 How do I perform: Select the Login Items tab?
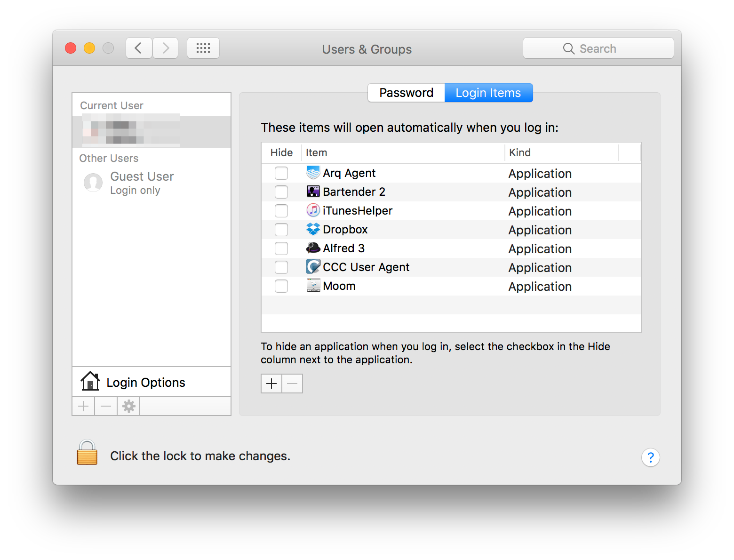tap(488, 93)
